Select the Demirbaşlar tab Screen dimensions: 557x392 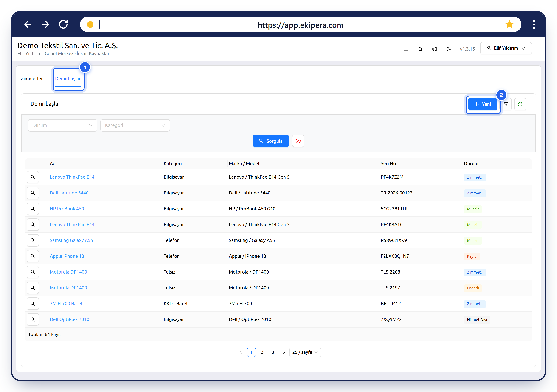68,79
